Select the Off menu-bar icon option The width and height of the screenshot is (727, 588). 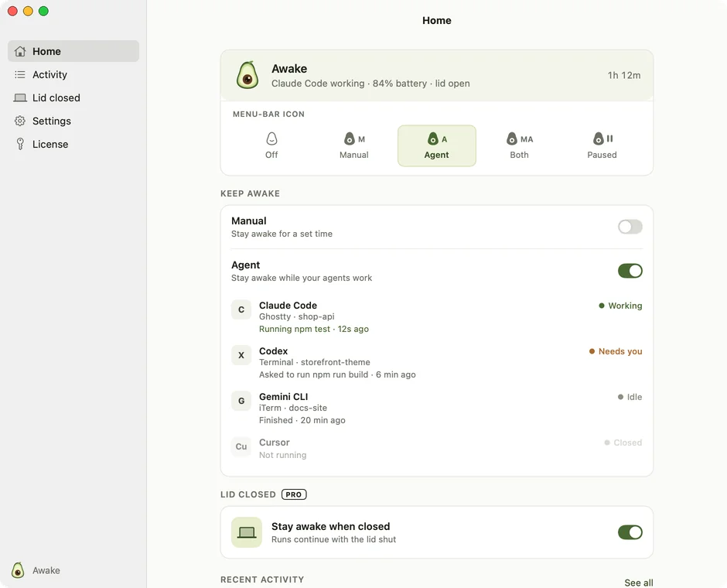click(271, 145)
